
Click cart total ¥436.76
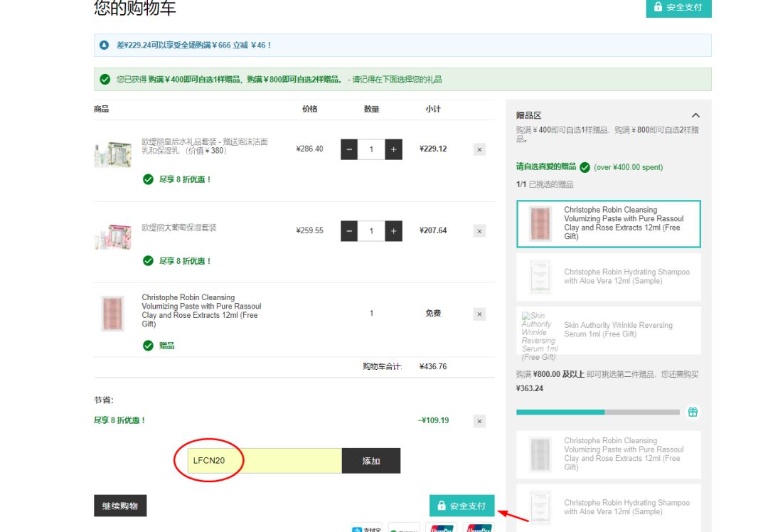[433, 366]
